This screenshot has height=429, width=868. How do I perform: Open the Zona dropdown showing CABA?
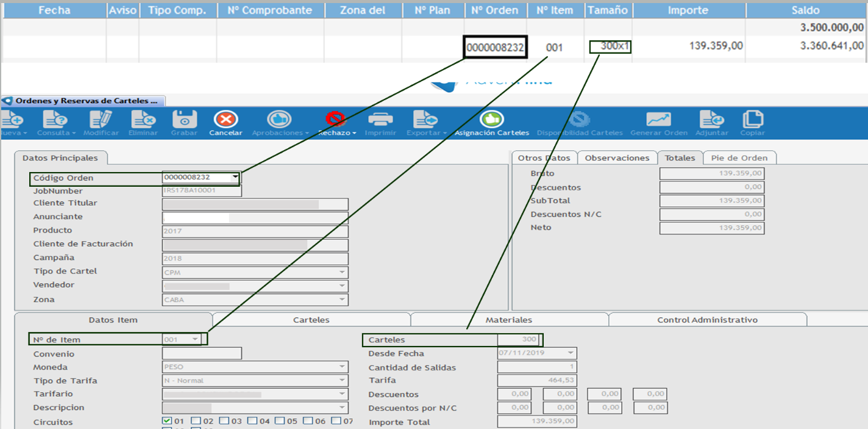(341, 300)
